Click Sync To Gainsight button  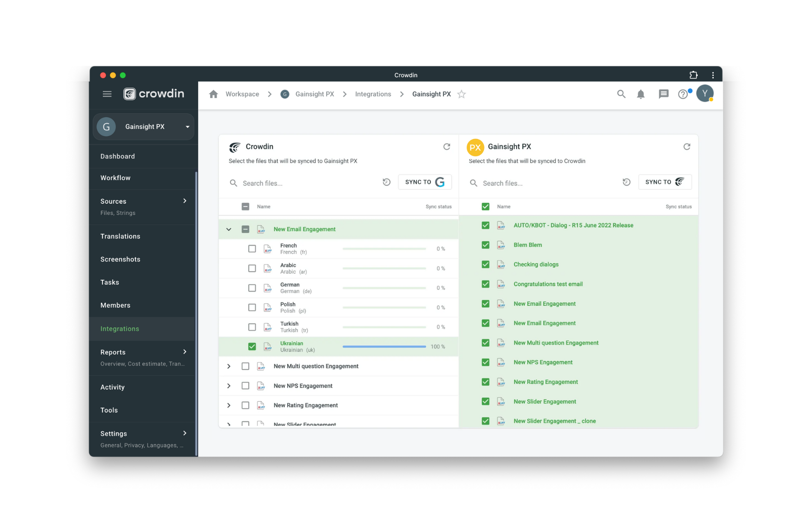click(425, 182)
